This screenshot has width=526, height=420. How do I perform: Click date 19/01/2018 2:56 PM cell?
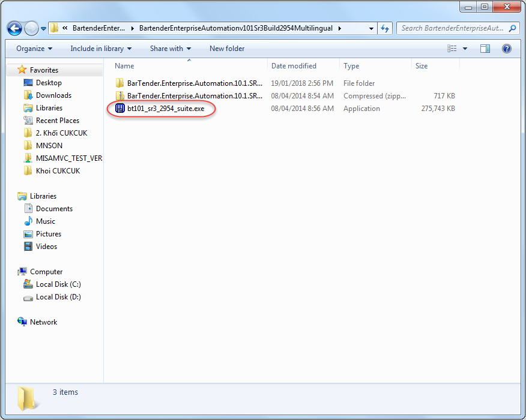(x=302, y=83)
